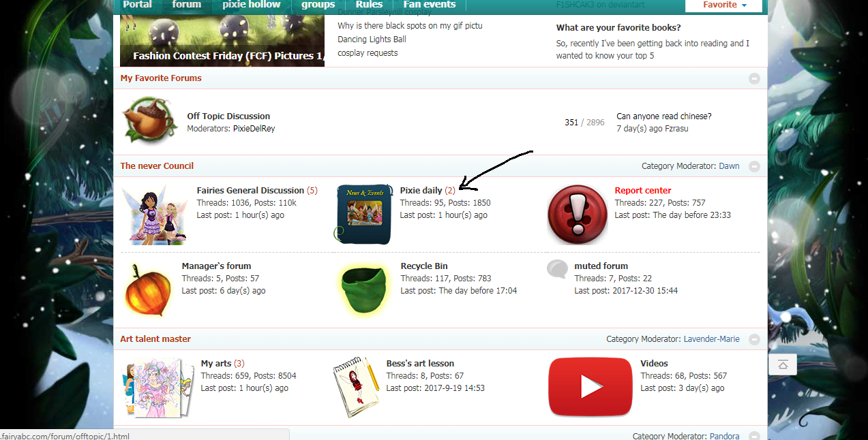Image resolution: width=868 pixels, height=440 pixels.
Task: Open the Fairies General Discussion forum image
Action: 154,215
